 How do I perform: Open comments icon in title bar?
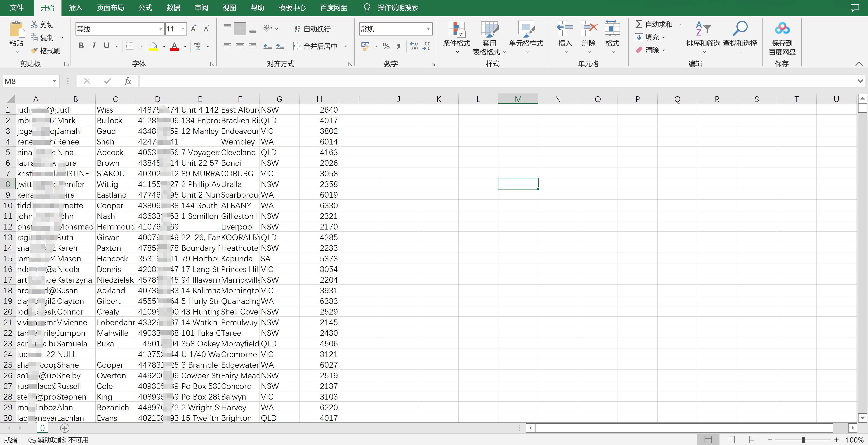pyautogui.click(x=855, y=8)
